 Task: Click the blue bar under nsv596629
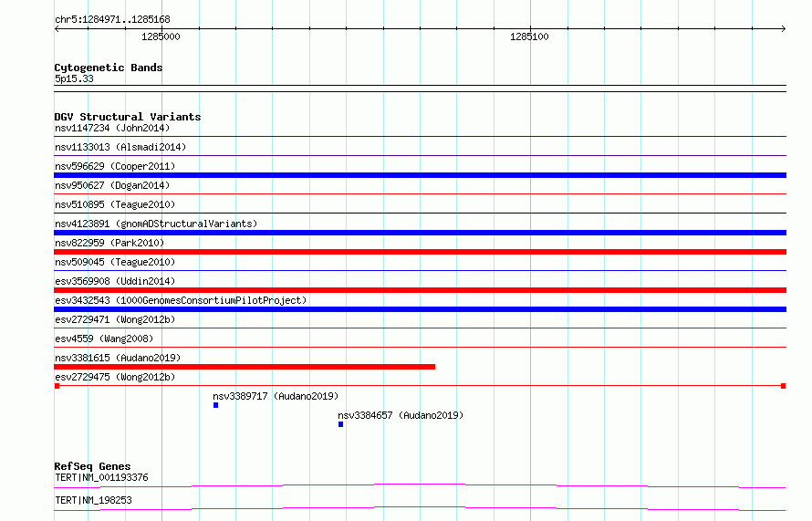420,175
